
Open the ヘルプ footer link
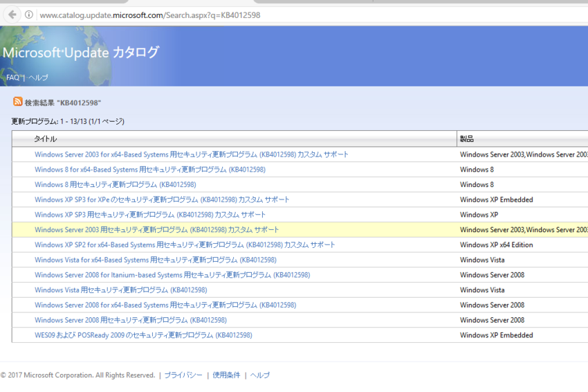pyautogui.click(x=259, y=375)
